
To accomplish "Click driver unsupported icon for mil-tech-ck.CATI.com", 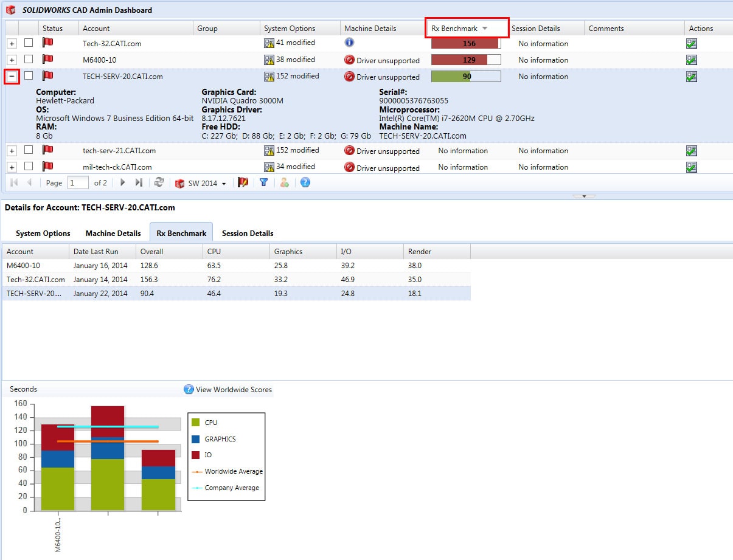I will point(349,167).
